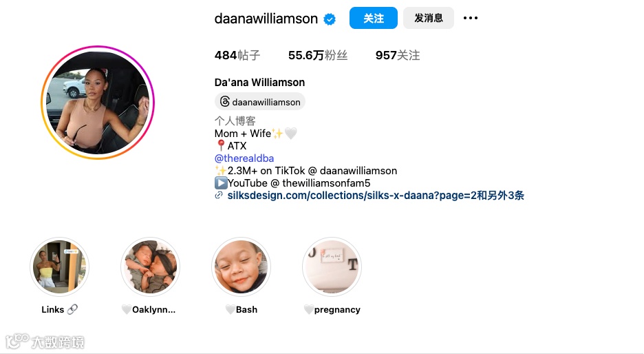Image resolution: width=644 pixels, height=354 pixels.
Task: Click the Threads logo icon
Action: 225,101
